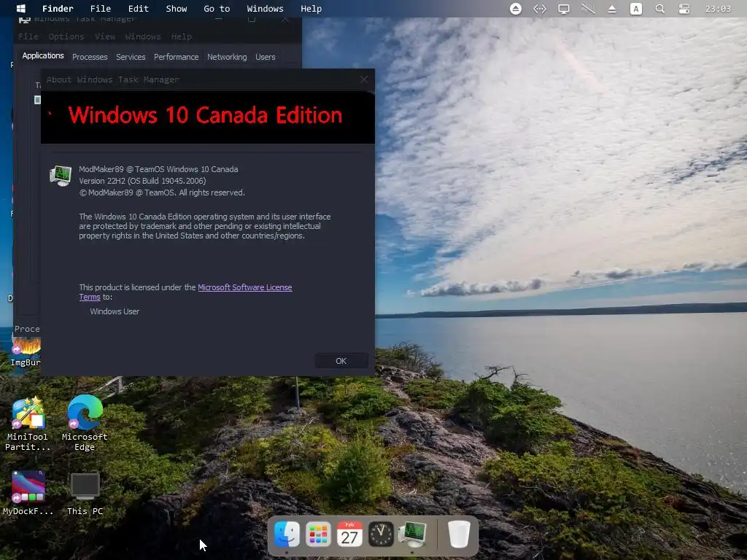747x560 pixels.
Task: Open the Go to menu in the top bar
Action: [x=217, y=9]
